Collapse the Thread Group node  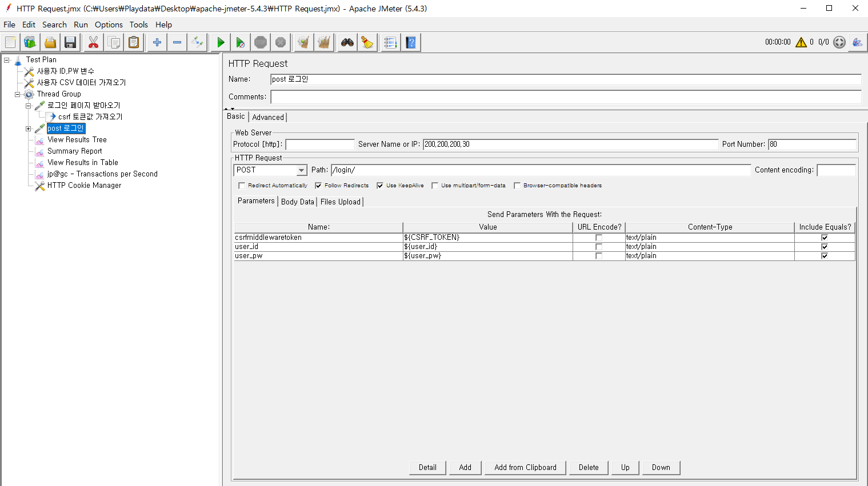point(18,94)
